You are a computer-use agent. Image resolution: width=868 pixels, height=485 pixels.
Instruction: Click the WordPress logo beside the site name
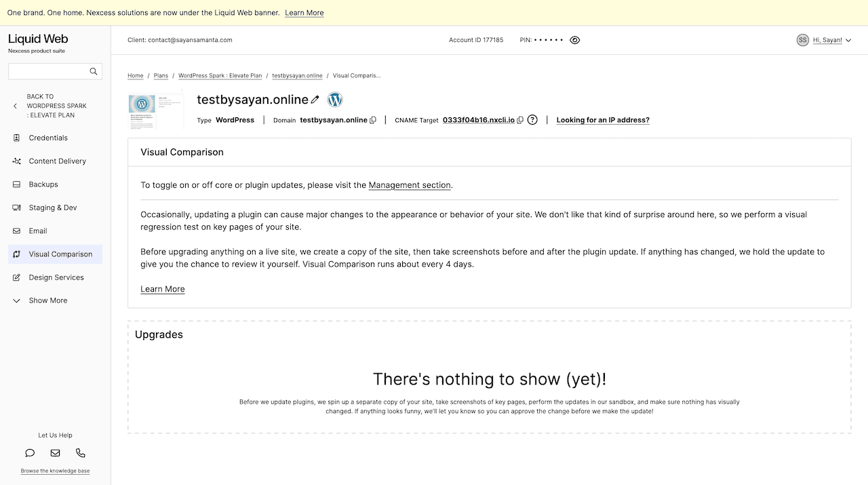point(335,99)
